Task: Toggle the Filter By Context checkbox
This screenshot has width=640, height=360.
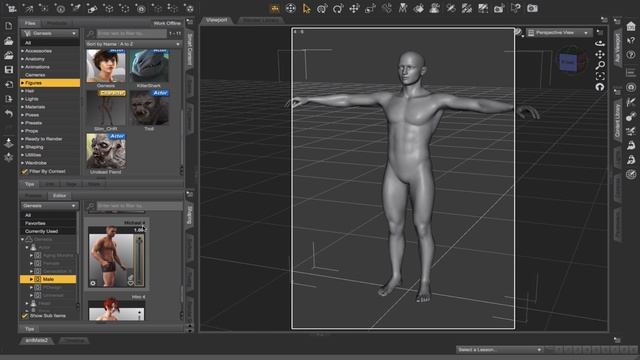Action: [x=24, y=172]
